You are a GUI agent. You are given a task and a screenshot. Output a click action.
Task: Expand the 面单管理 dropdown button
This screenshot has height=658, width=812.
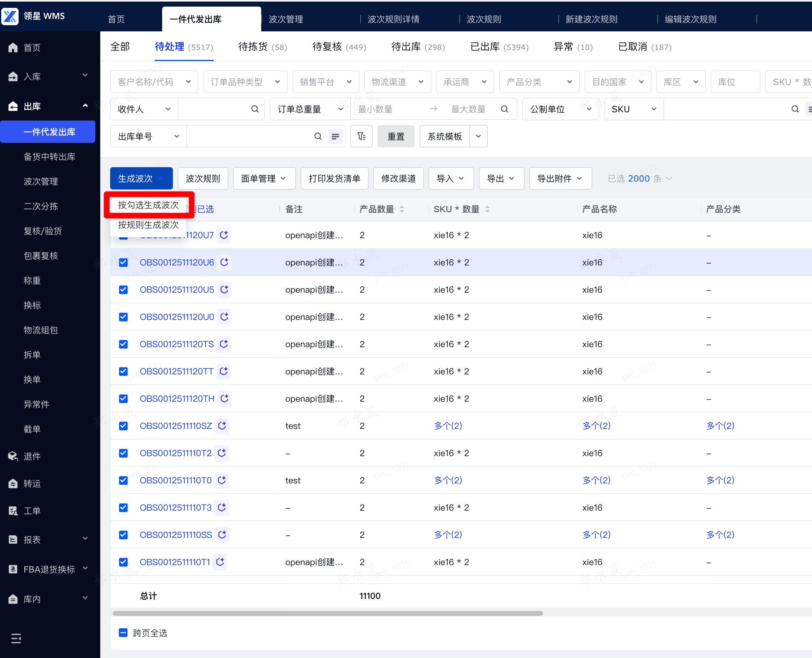coord(264,178)
